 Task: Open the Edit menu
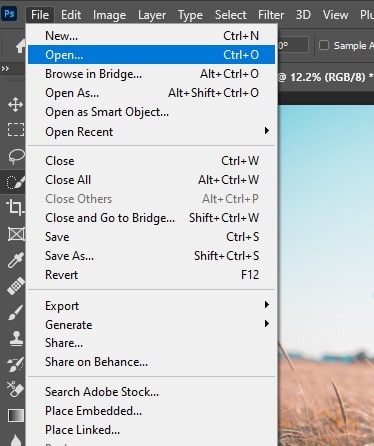(71, 15)
